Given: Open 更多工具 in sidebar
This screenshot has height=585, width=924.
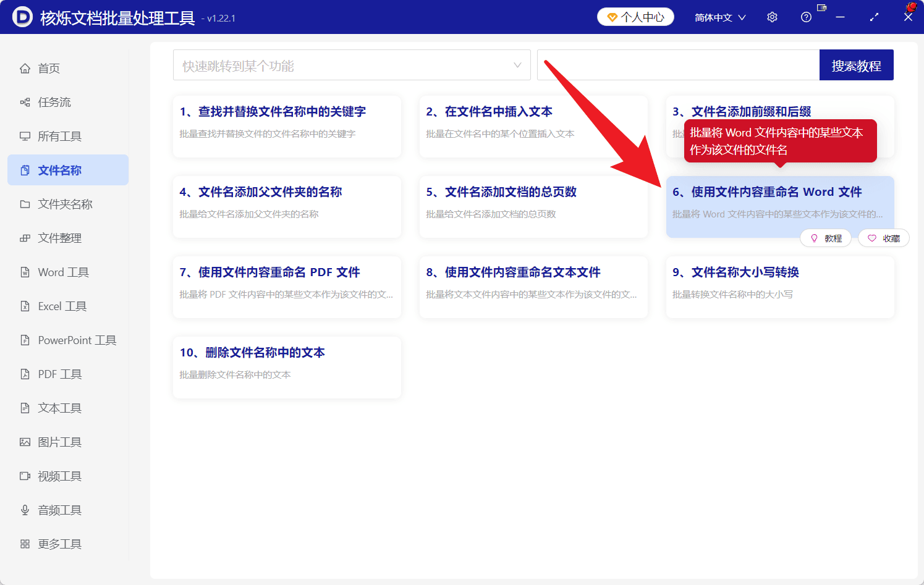Looking at the screenshot, I should [x=68, y=544].
